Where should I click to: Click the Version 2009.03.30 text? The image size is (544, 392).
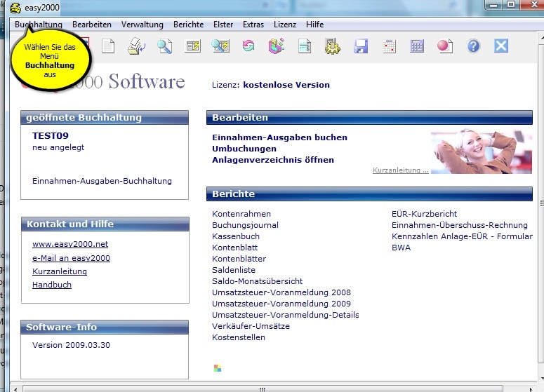pos(71,345)
